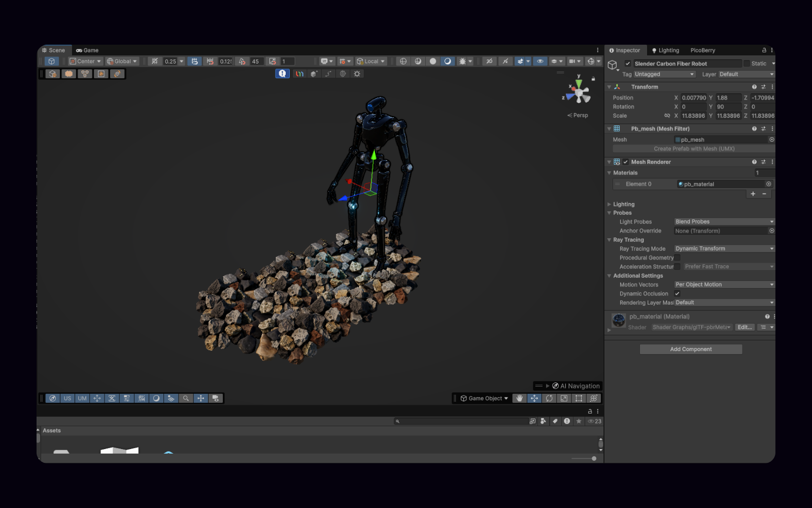Click the US button in bottom overlay

click(67, 398)
